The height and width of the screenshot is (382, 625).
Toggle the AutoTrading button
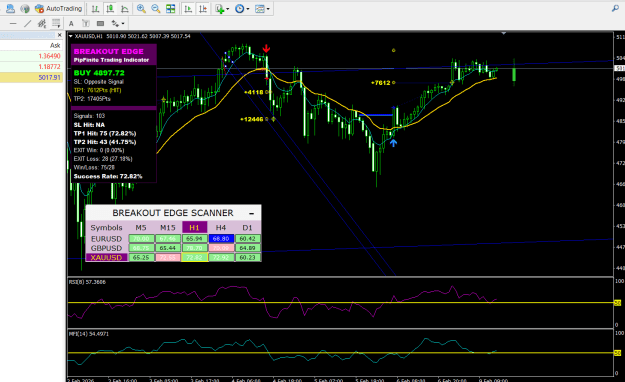58,8
